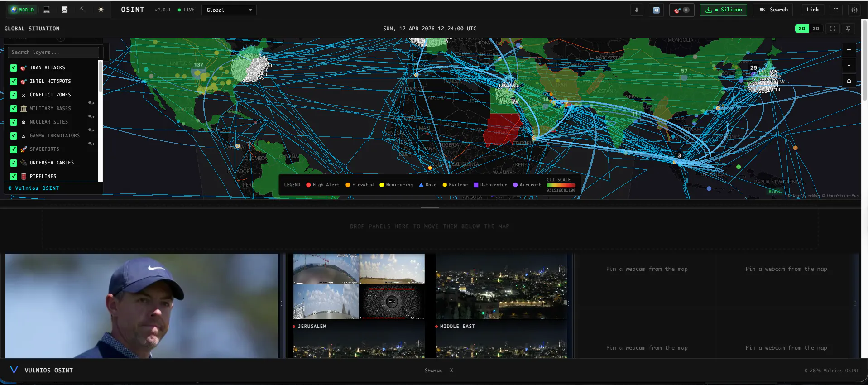
Task: Click the Undersea Cables plug icon
Action: (24, 163)
